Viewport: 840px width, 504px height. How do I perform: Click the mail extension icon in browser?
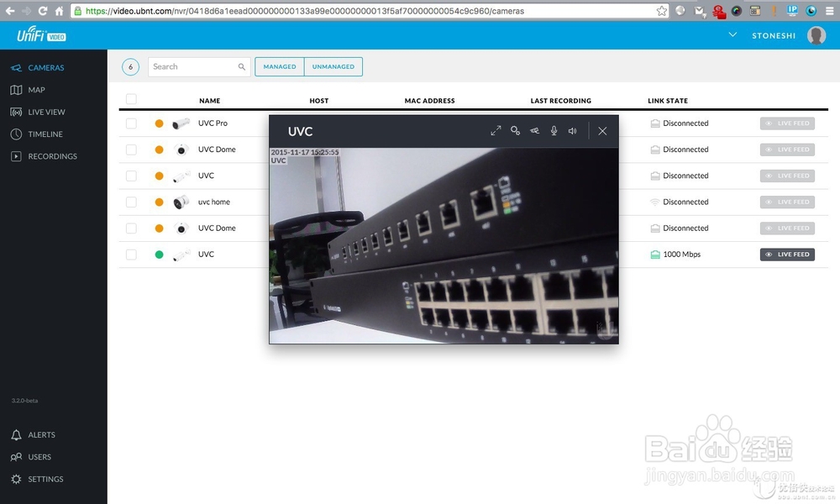[700, 11]
